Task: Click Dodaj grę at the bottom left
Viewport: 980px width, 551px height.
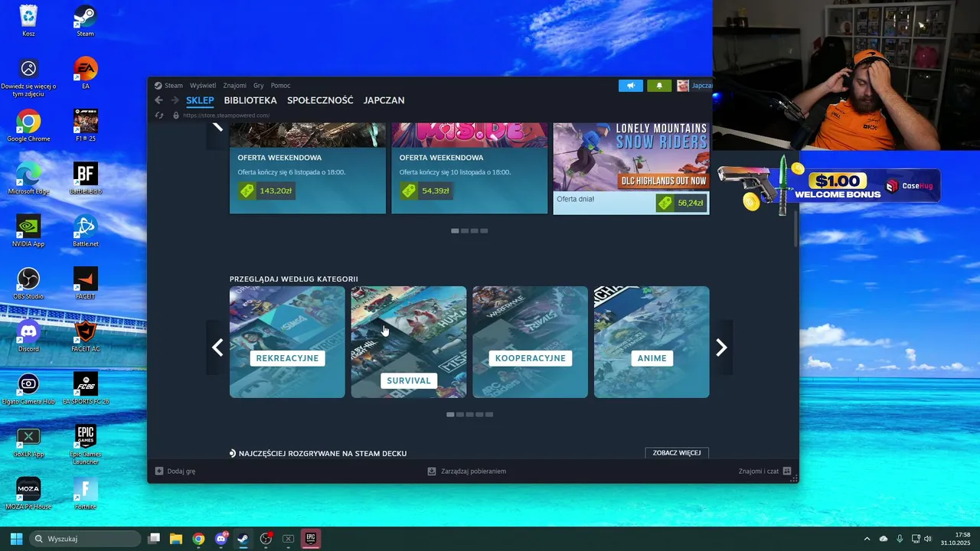Action: pos(175,471)
